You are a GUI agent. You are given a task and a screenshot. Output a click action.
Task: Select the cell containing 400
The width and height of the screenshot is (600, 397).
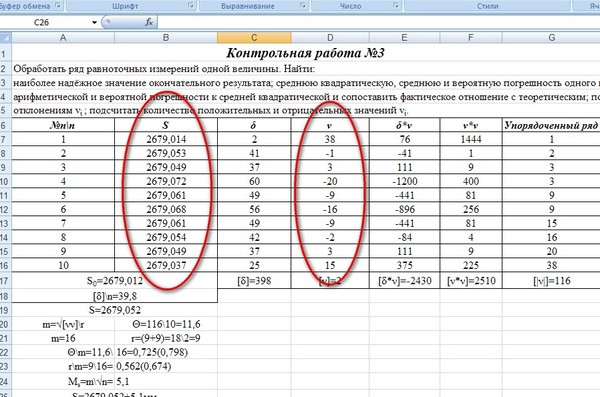click(x=471, y=181)
